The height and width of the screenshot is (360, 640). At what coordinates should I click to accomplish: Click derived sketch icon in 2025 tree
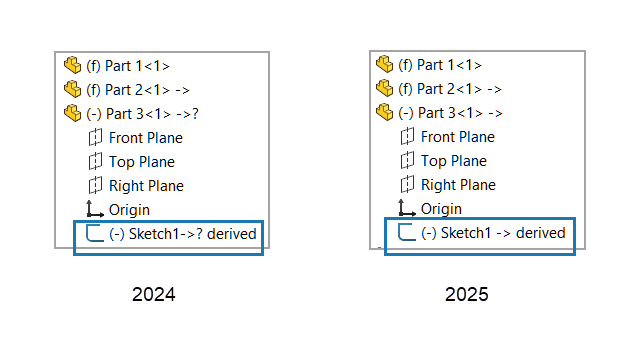(407, 232)
